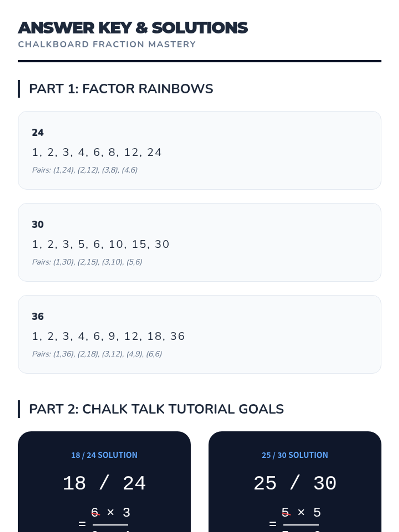Screen dimensions: 399x532
Task: Click the '6 × 3' numerator expression
Action: 110,512
